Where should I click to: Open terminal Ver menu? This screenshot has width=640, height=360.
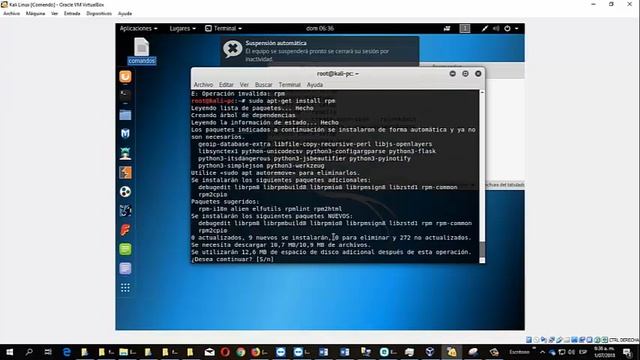click(x=244, y=84)
